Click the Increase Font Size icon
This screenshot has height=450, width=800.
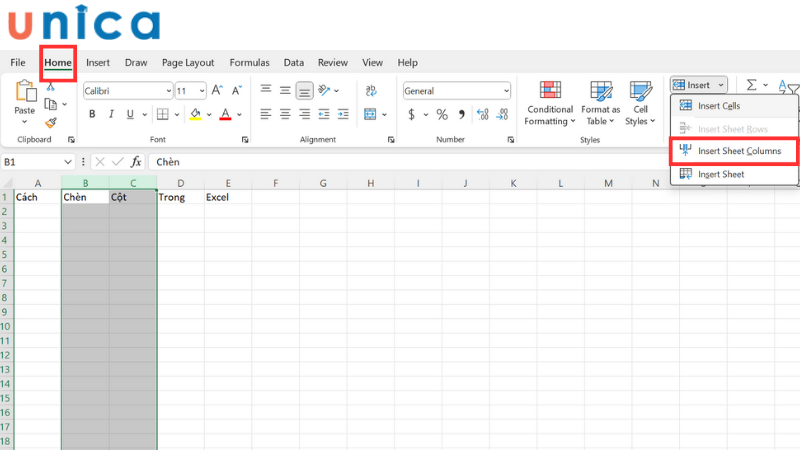tap(217, 90)
